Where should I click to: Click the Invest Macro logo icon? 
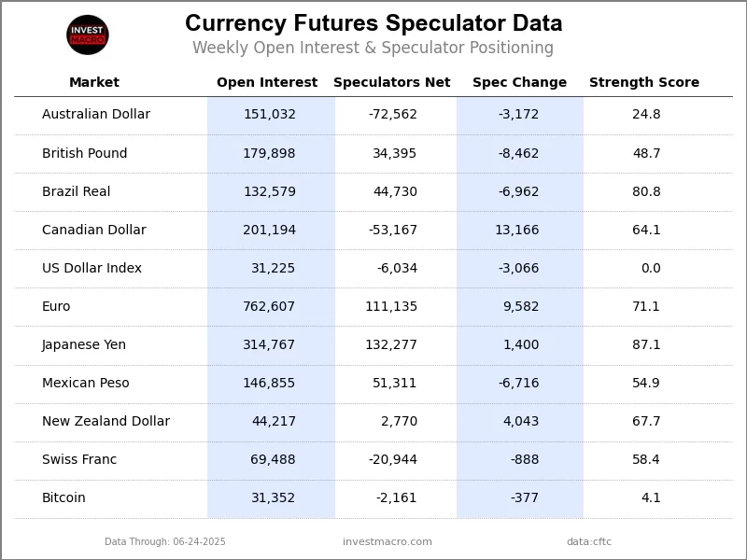click(88, 35)
